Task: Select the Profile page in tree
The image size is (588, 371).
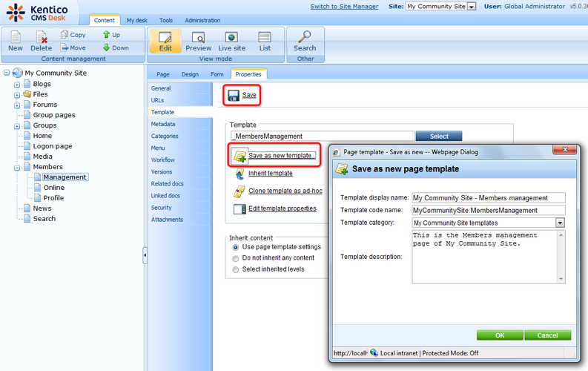Action: pos(53,198)
